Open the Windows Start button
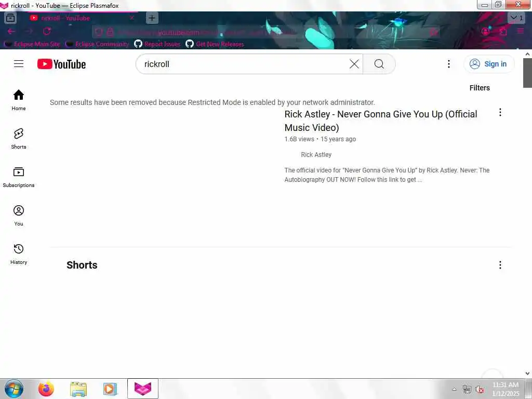532x399 pixels. [14, 389]
